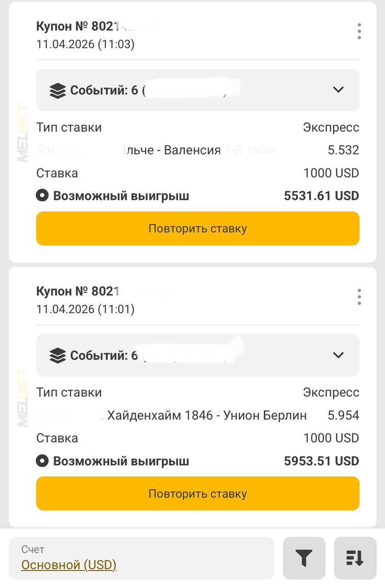Viewport: 385px width, 588px height.
Task: Select circle marker next to 5953.51 USD winnings
Action: [x=42, y=461]
